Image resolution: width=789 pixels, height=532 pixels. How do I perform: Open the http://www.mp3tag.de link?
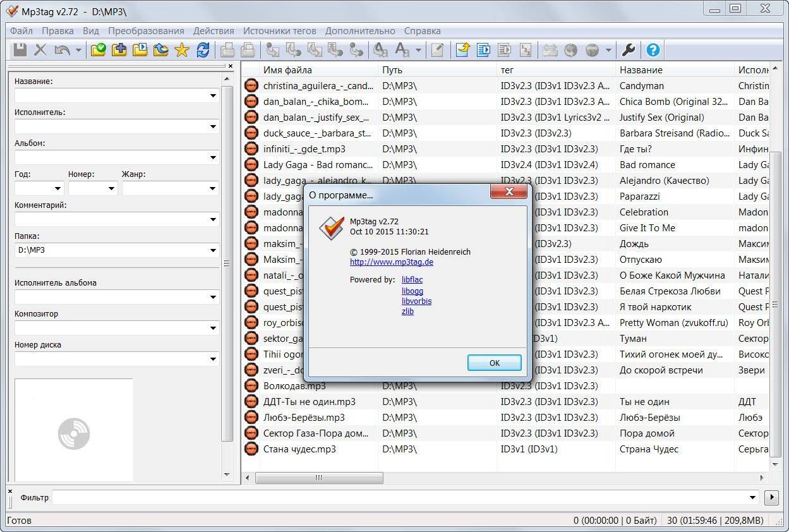(x=392, y=262)
